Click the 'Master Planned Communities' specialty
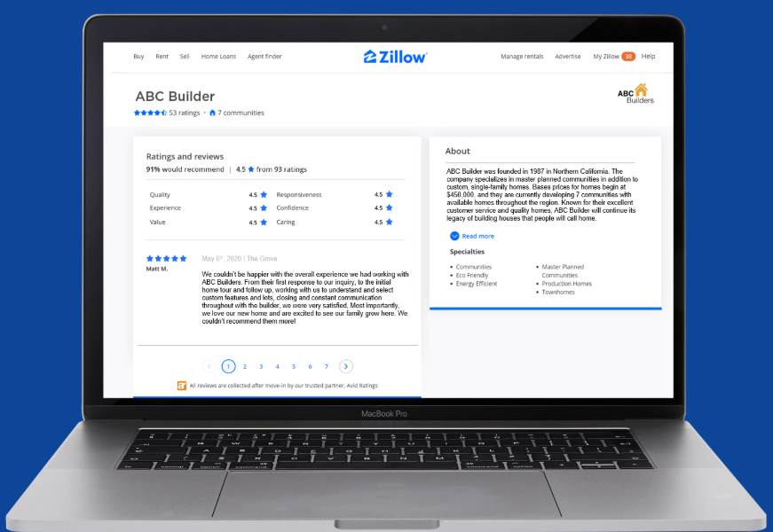This screenshot has height=532, width=773. (563, 271)
